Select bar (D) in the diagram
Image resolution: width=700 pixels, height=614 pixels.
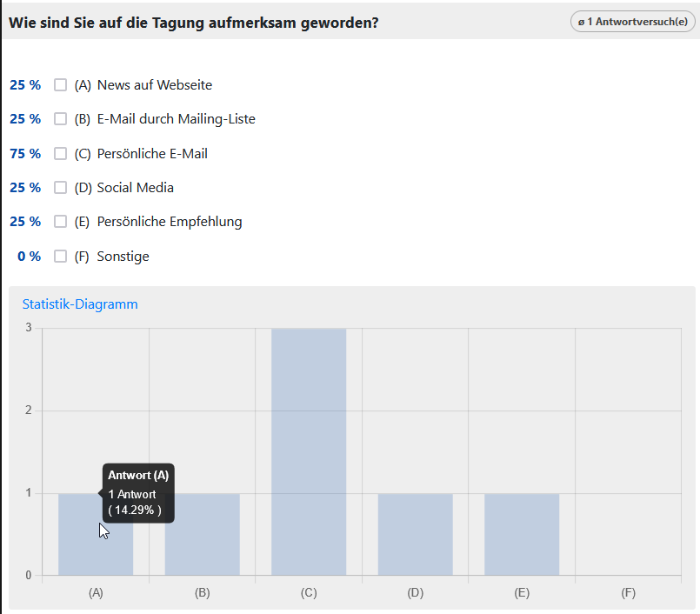pos(415,534)
